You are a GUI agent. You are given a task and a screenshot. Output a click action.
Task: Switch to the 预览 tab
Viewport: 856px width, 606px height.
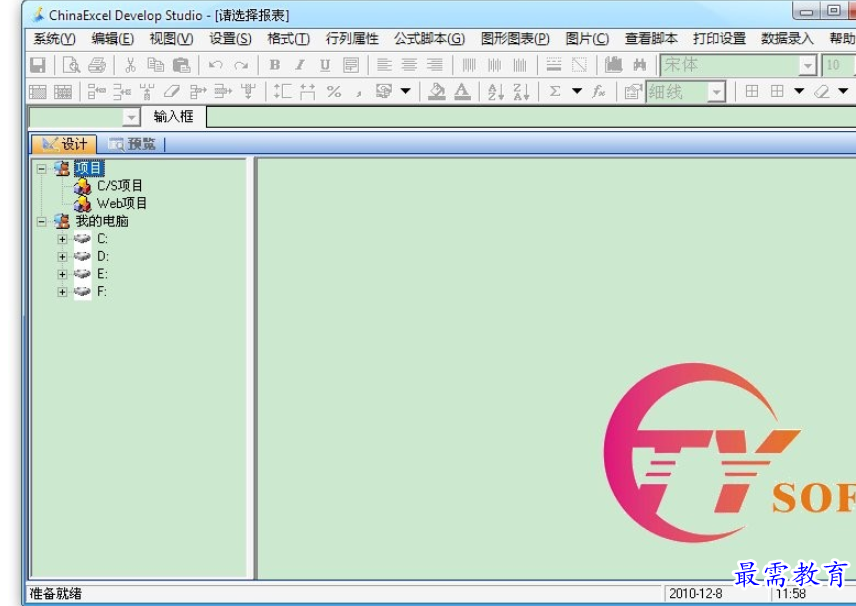[132, 144]
